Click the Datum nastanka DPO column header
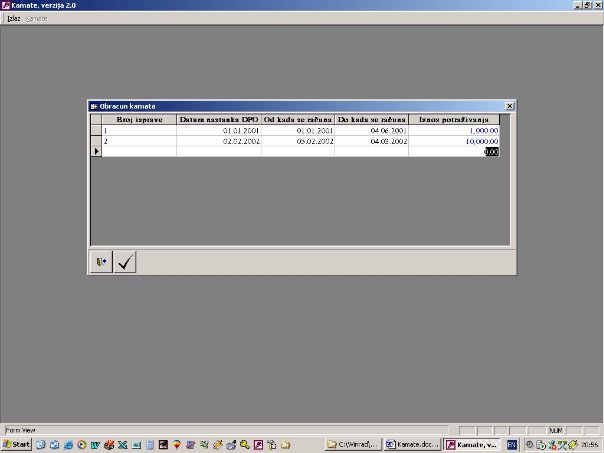This screenshot has width=604, height=453. pyautogui.click(x=218, y=119)
